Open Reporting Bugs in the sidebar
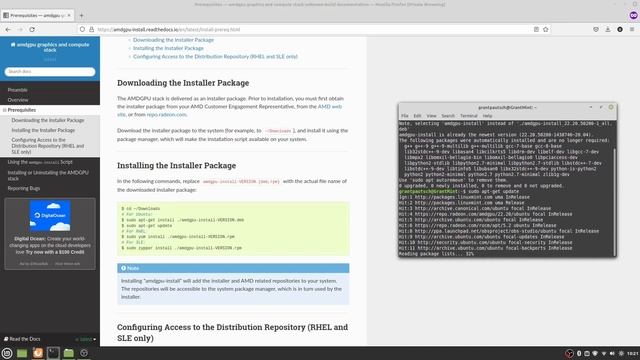The height and width of the screenshot is (360, 640). (24, 189)
